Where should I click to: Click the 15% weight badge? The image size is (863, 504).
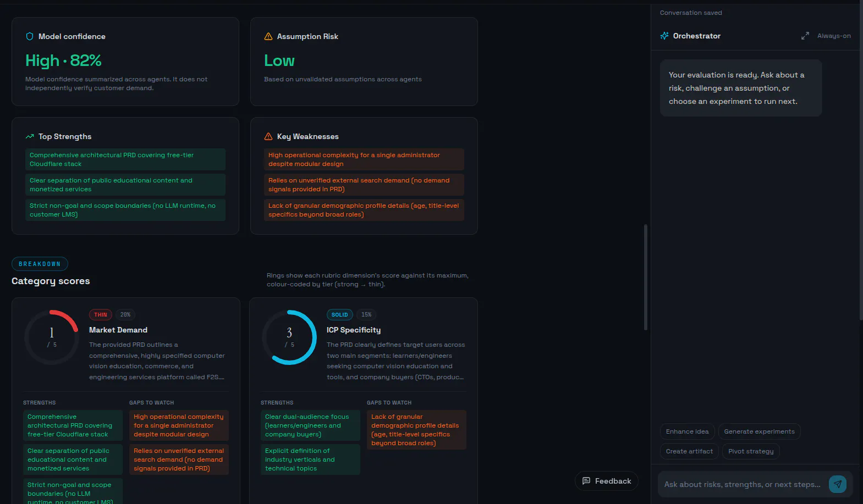pyautogui.click(x=366, y=315)
